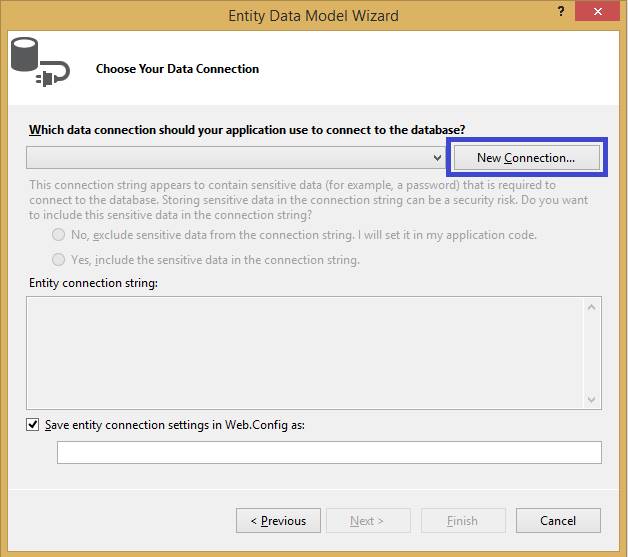628x557 pixels.
Task: Click the 'Entity connection string' label
Action: pyautogui.click(x=94, y=283)
